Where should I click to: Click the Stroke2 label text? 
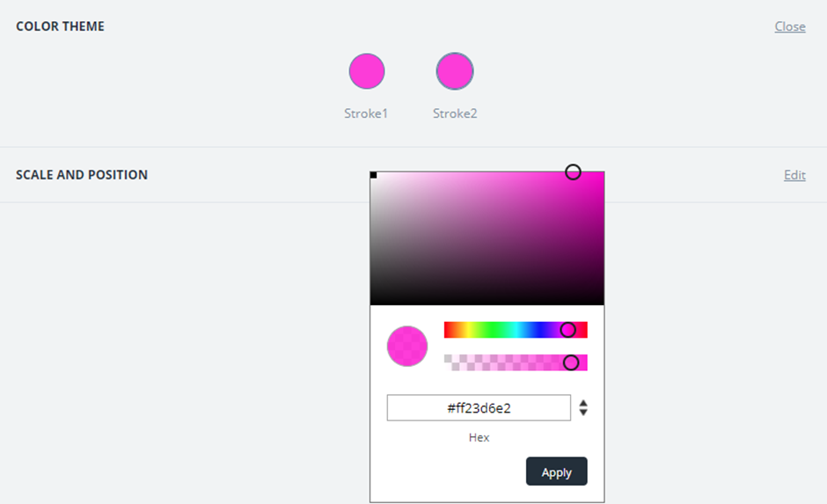click(455, 113)
